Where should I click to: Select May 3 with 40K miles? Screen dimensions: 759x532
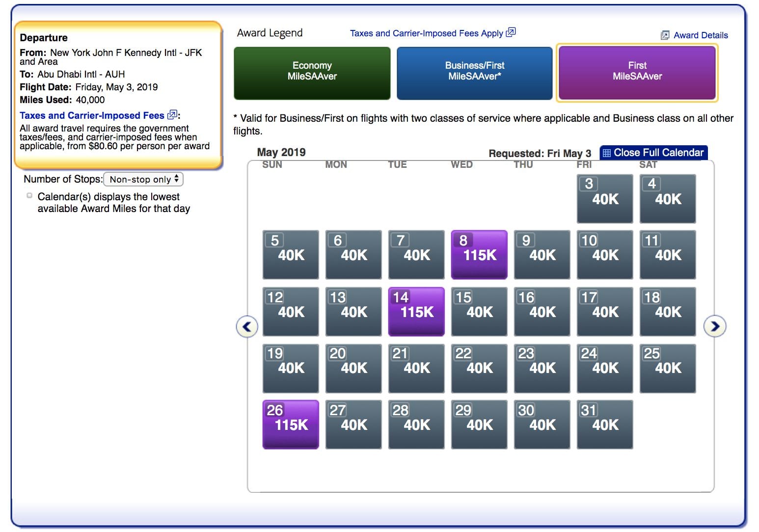604,198
